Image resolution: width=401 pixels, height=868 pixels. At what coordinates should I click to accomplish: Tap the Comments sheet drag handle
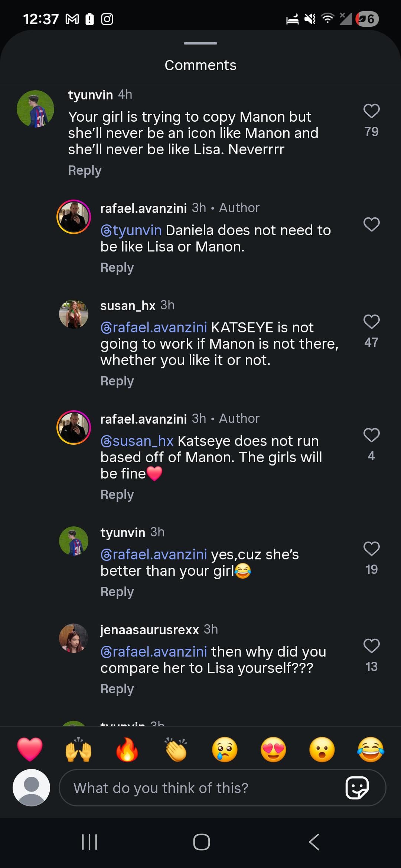[200, 43]
